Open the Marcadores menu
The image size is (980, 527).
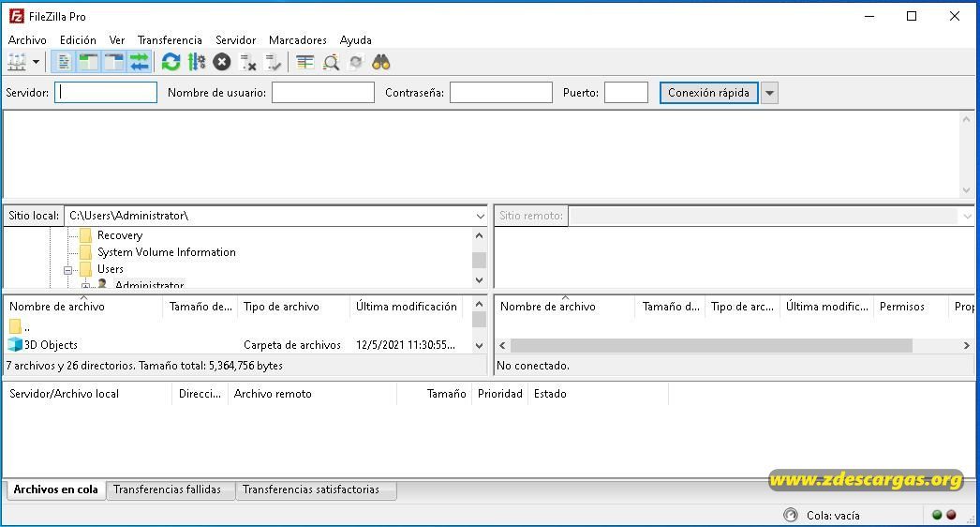click(298, 40)
